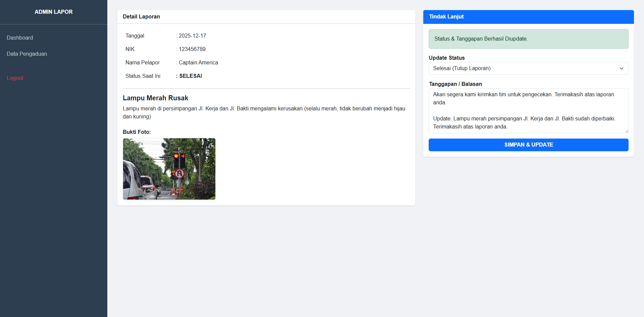This screenshot has width=644, height=317.
Task: Select the Update Status field label
Action: (446, 58)
